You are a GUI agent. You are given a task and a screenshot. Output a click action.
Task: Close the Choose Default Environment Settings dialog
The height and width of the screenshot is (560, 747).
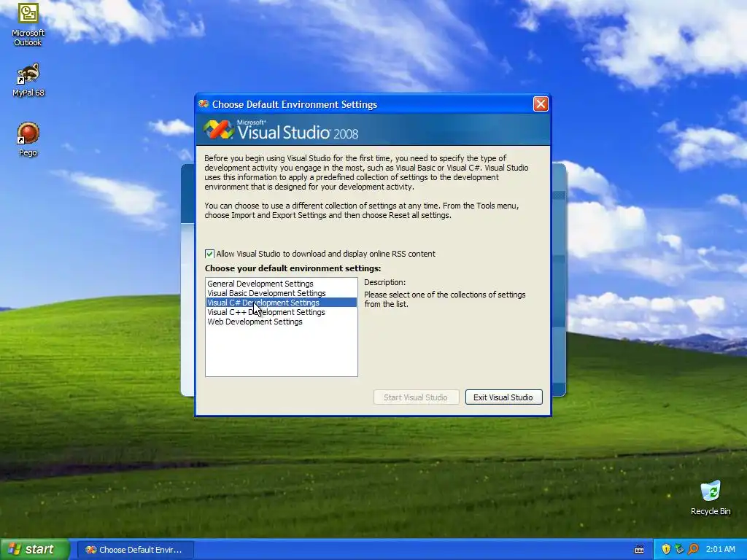click(541, 104)
